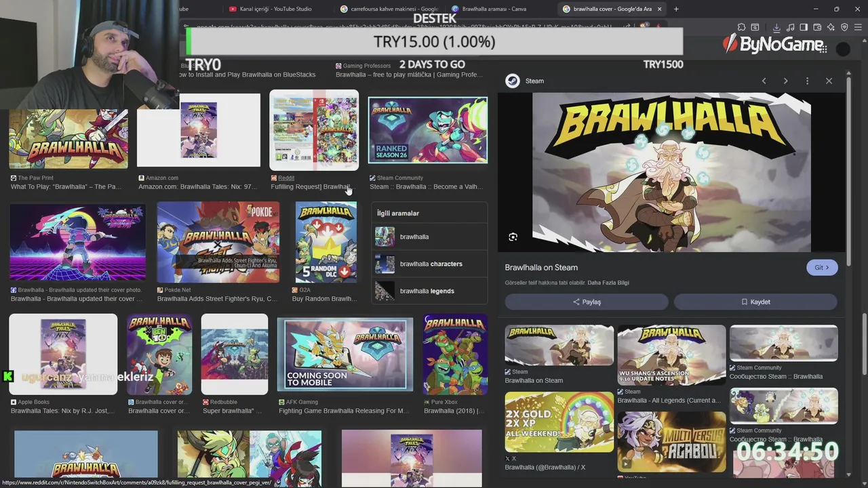Image resolution: width=868 pixels, height=488 pixels.
Task: Open 'Daha Fazla Bilgi' copyright link
Action: click(608, 283)
